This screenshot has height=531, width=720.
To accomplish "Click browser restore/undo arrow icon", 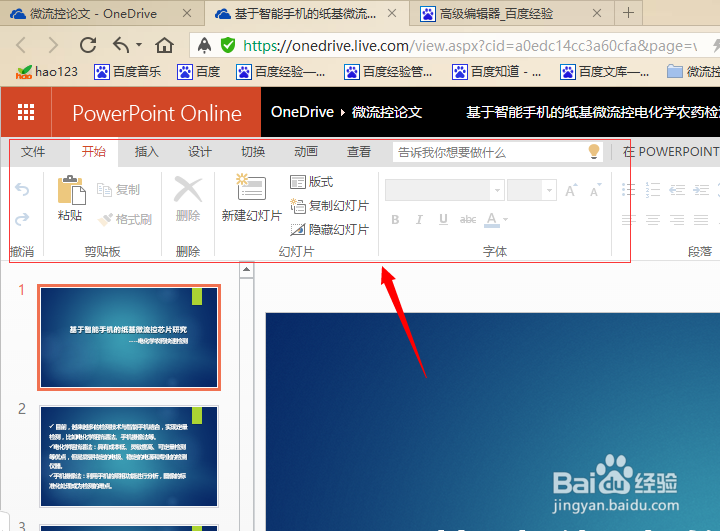I will point(121,45).
